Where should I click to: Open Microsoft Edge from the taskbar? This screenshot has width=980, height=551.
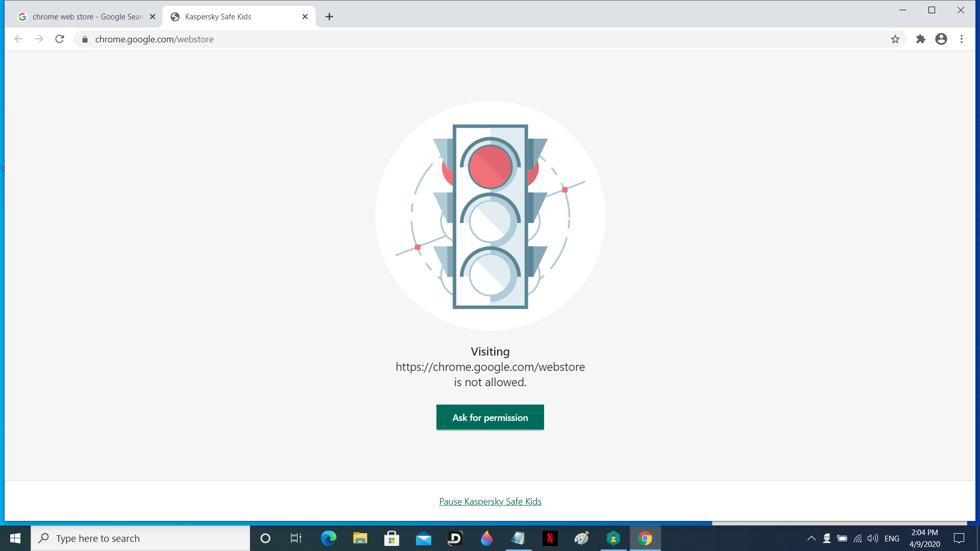tap(328, 538)
